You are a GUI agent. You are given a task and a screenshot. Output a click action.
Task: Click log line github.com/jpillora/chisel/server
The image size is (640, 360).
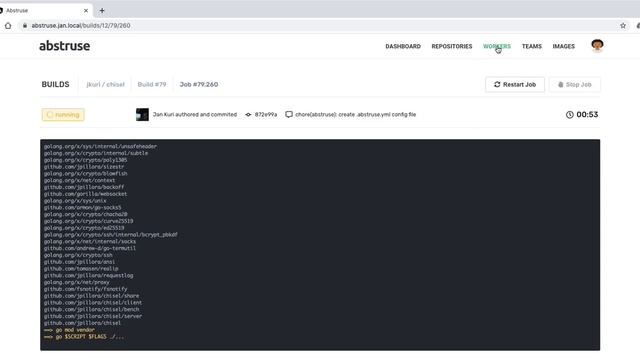(93, 316)
